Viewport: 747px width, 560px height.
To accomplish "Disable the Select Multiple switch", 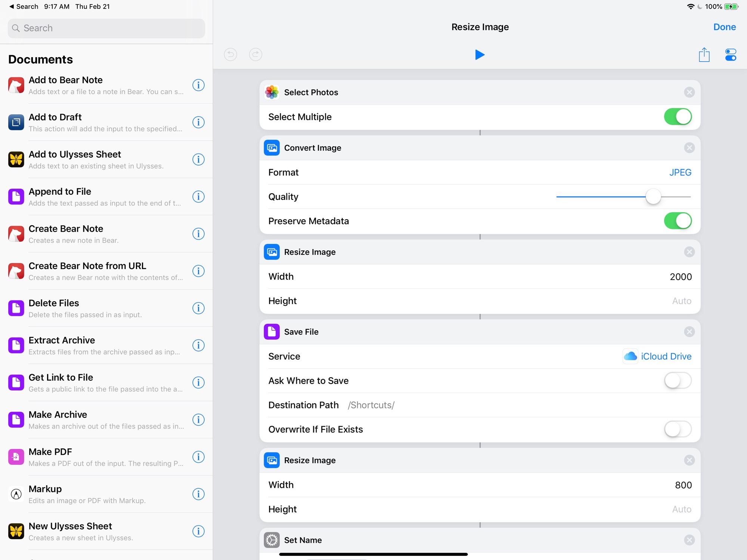I will pos(678,117).
